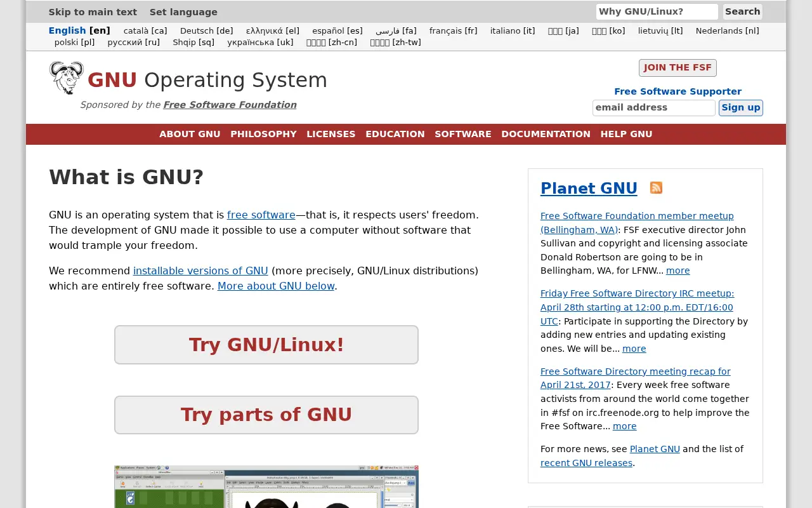Image resolution: width=812 pixels, height=508 pixels.
Task: Switch language to italiano [it]
Action: 513,30
